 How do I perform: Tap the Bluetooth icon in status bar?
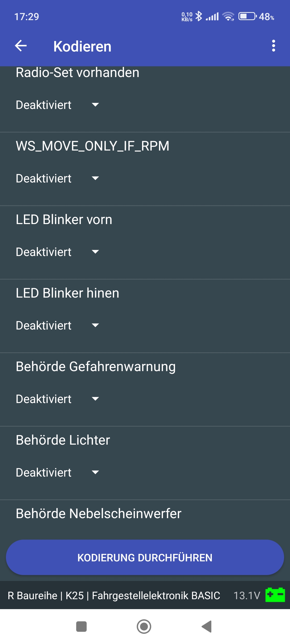[x=199, y=16]
